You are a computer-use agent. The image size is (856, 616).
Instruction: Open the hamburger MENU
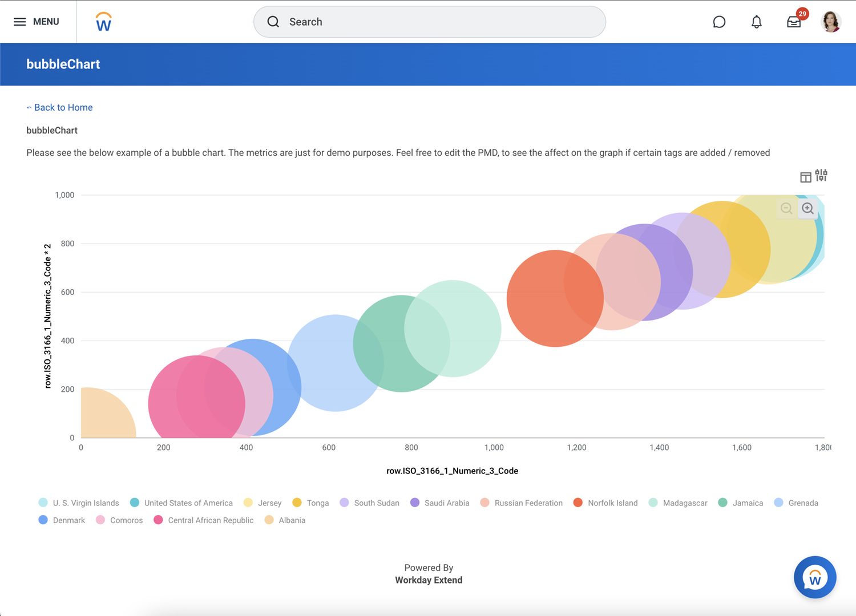point(38,22)
